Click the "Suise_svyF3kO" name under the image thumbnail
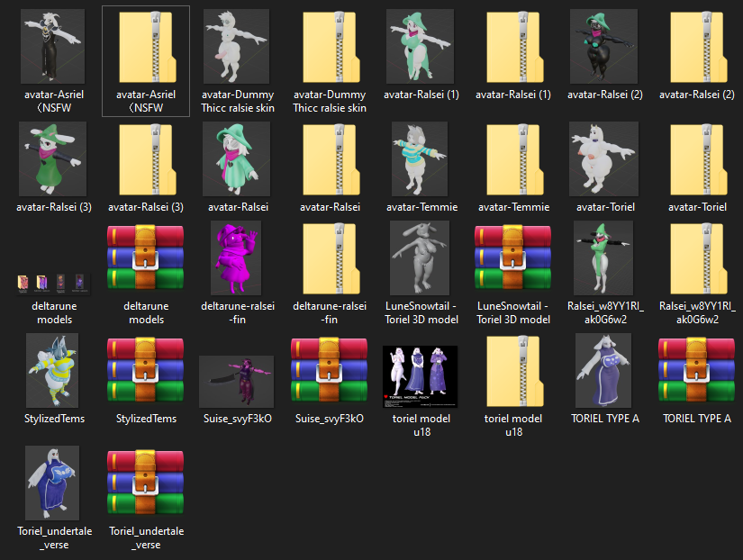743x560 pixels. point(238,419)
